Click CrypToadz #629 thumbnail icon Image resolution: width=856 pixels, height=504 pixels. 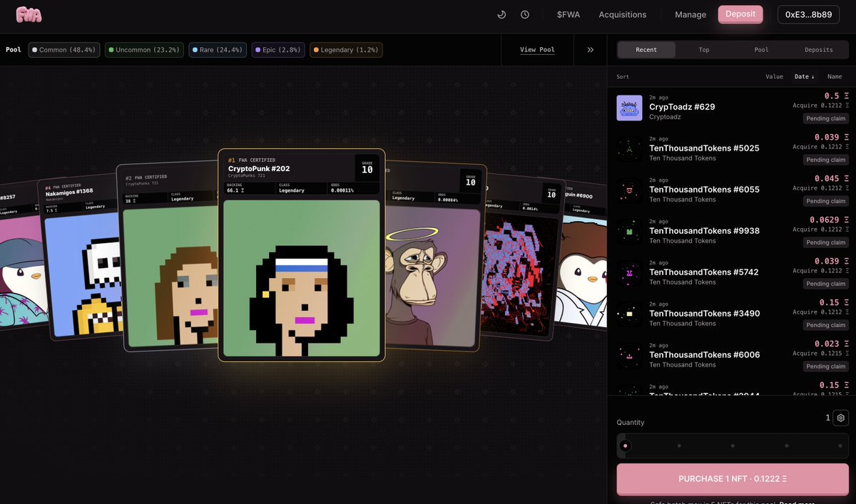(x=629, y=108)
